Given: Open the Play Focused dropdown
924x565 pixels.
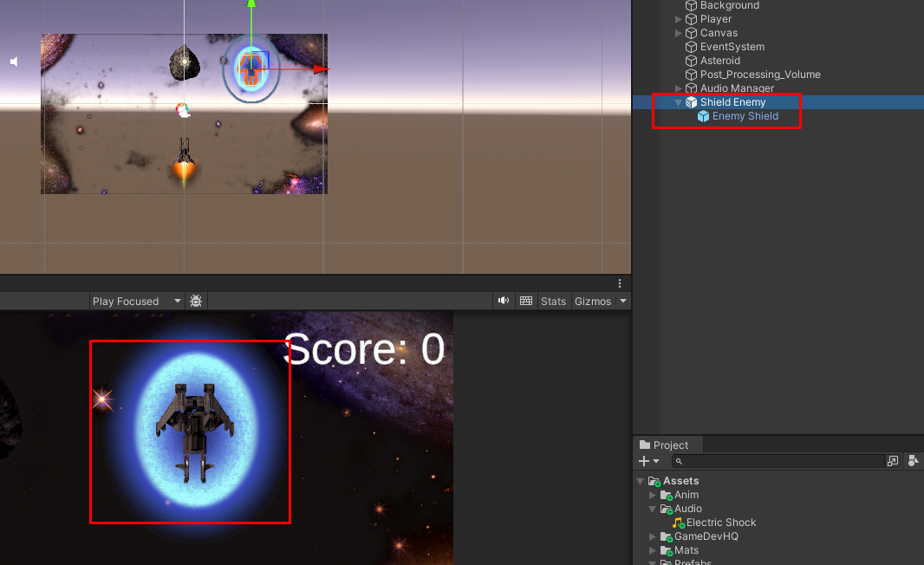Looking at the screenshot, I should [136, 301].
